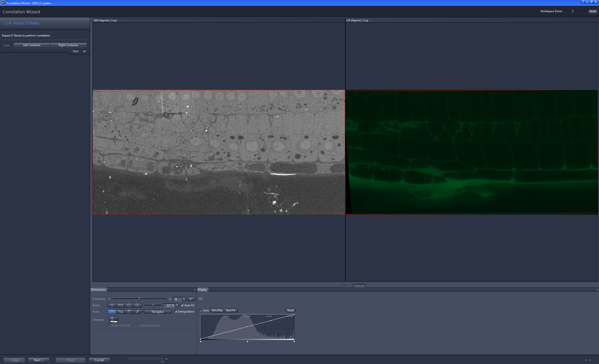Image resolution: width=599 pixels, height=364 pixels.
Task: Click the zoom in magnifier icon
Action: tap(137, 306)
